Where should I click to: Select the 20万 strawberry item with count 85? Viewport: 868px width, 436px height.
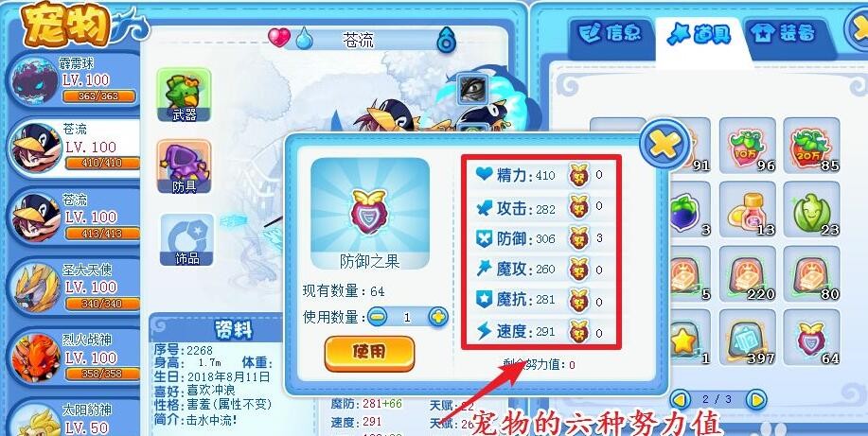tap(811, 145)
